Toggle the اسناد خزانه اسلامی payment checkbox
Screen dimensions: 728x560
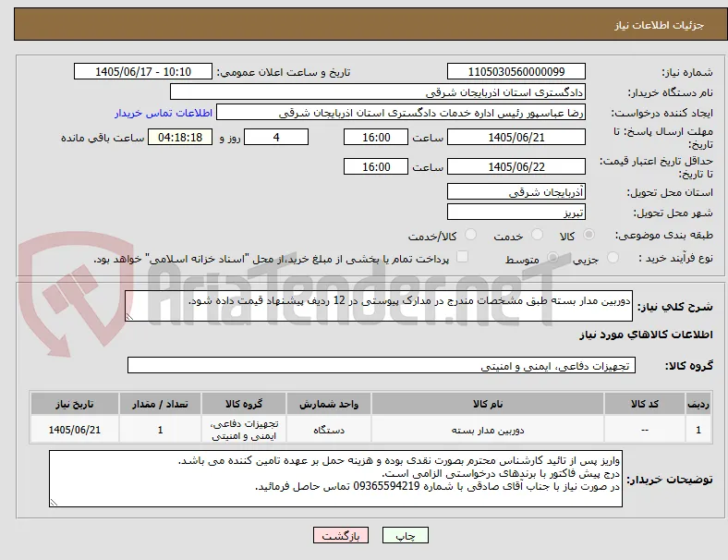[462, 257]
